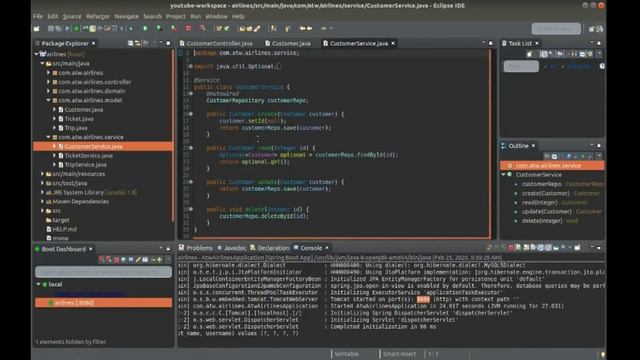Open the Refactor menu
This screenshot has height=360, width=640.
(x=98, y=16)
